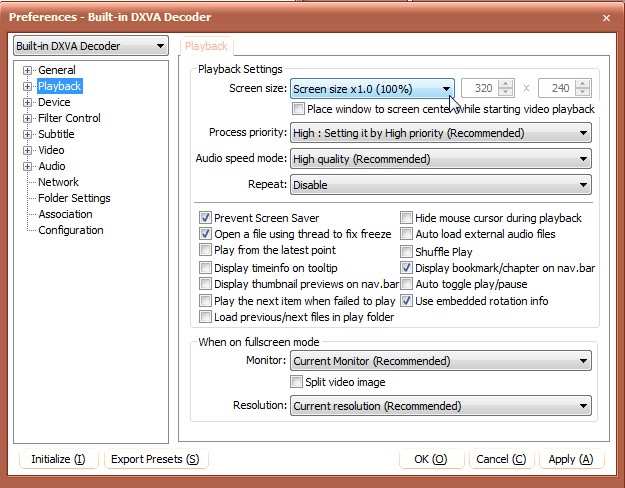Enable Hide mouse cursor during playback
The image size is (625, 488).
click(406, 218)
